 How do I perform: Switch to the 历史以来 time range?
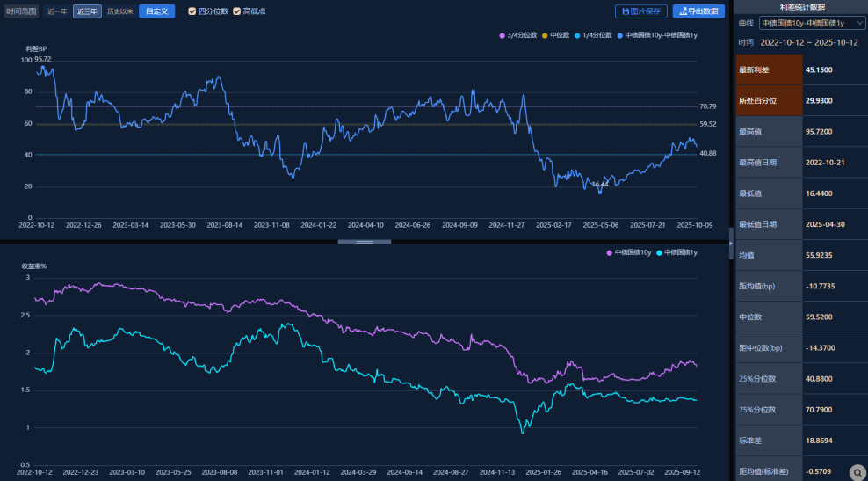(x=120, y=11)
